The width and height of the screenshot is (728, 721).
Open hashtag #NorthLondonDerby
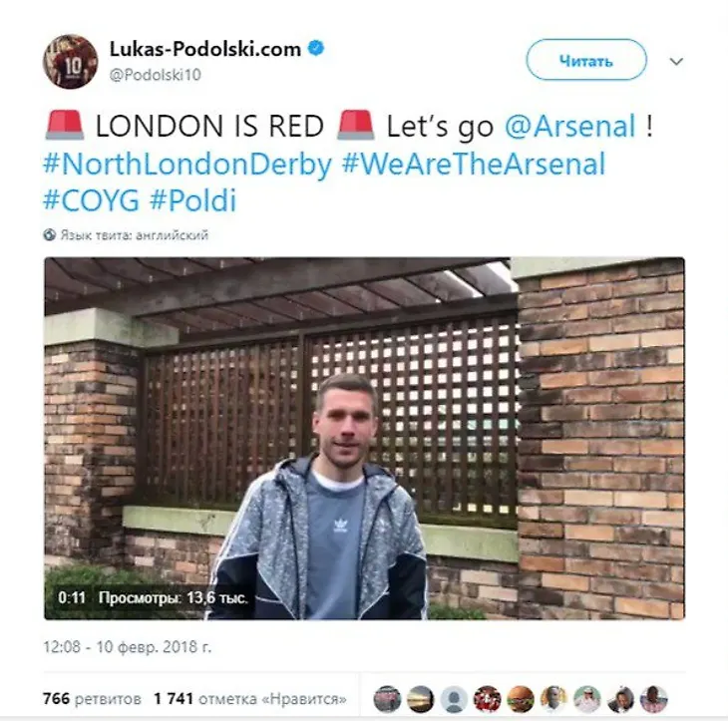(188, 164)
